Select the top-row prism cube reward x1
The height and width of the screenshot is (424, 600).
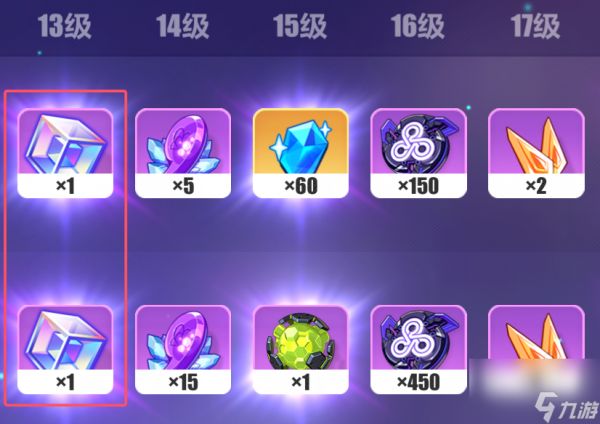(x=65, y=153)
